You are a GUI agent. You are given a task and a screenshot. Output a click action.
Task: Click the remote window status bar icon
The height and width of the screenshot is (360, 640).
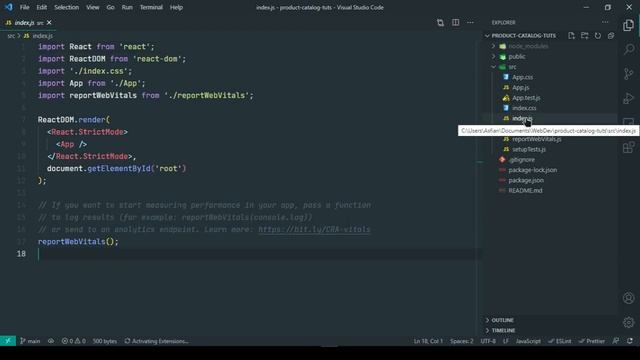pyautogui.click(x=8, y=341)
